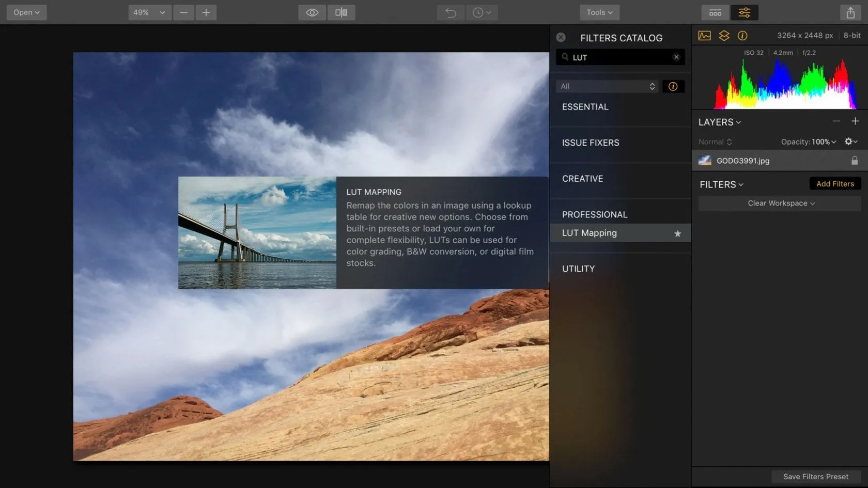Image resolution: width=868 pixels, height=488 pixels.
Task: Open the history clock dropdown
Action: pos(482,12)
